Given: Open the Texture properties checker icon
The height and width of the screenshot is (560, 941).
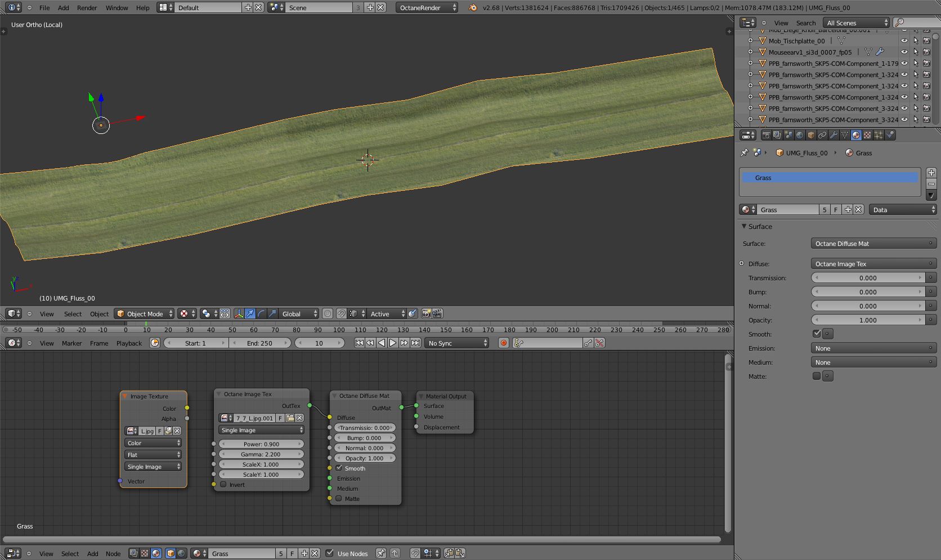Looking at the screenshot, I should point(867,135).
